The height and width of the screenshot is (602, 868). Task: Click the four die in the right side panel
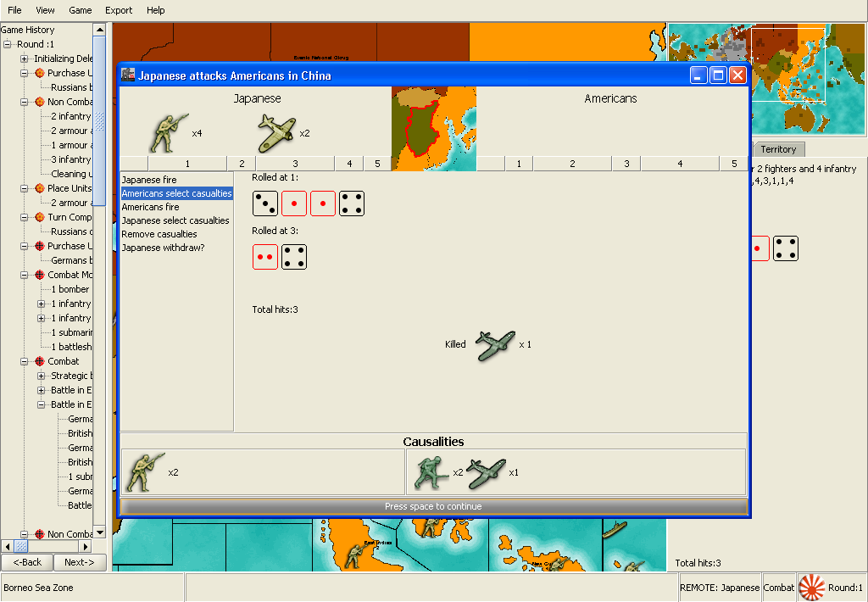tap(786, 248)
